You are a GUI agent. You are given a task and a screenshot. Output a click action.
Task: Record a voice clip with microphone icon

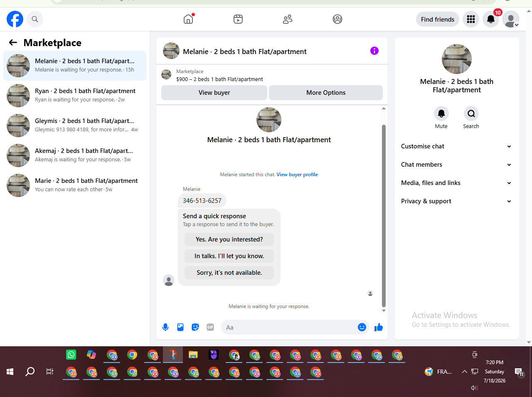165,327
